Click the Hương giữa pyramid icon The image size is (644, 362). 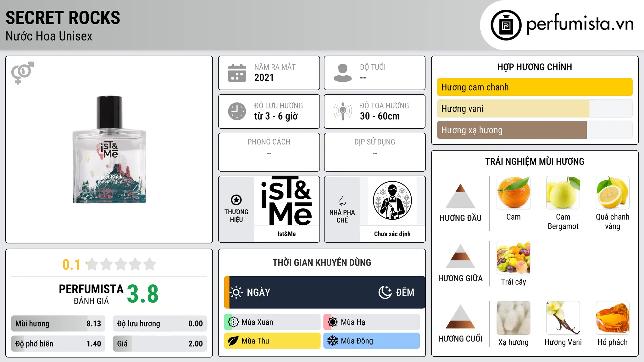click(460, 256)
